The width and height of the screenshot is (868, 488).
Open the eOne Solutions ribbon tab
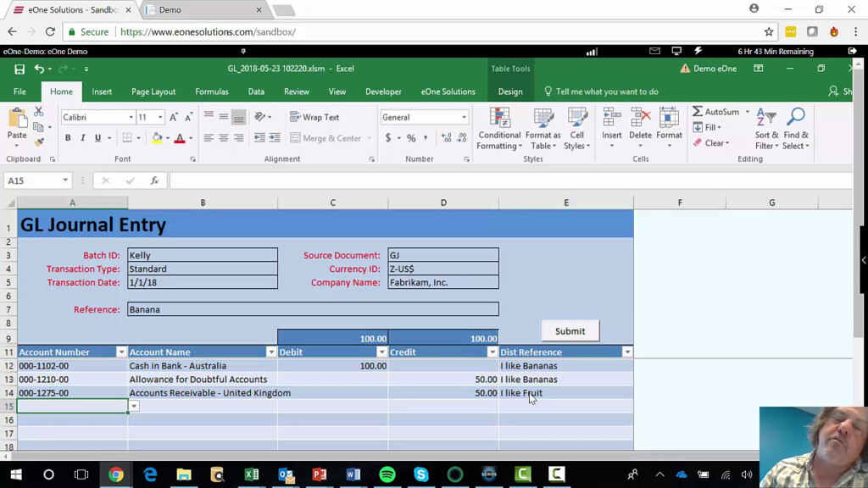coord(448,91)
